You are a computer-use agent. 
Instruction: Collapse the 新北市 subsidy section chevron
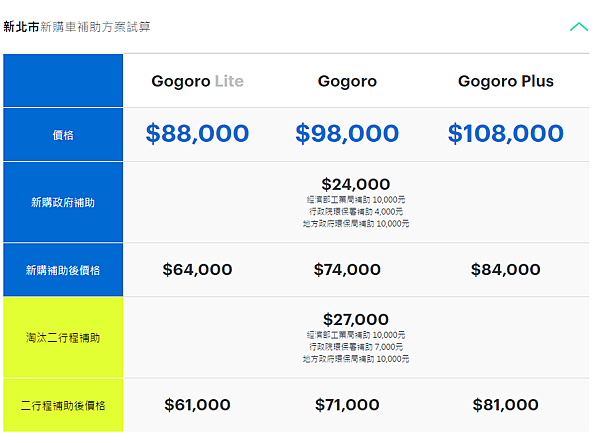coord(579,27)
